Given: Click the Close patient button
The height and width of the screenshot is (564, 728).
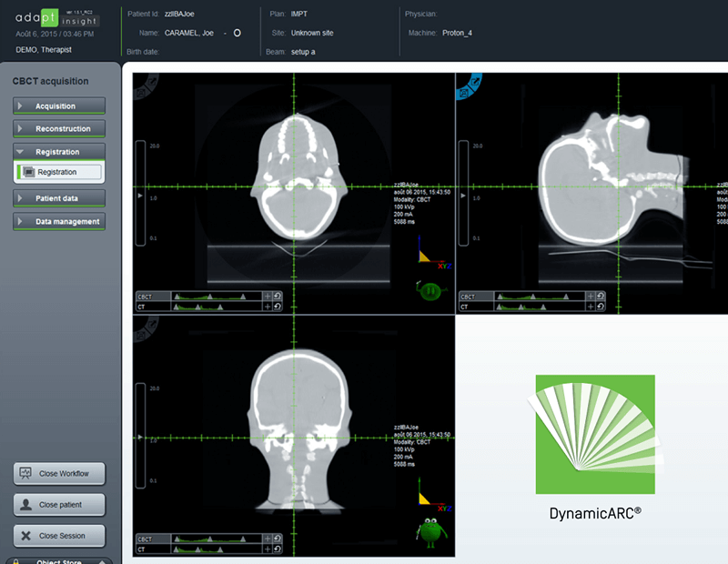Looking at the screenshot, I should pyautogui.click(x=59, y=505).
